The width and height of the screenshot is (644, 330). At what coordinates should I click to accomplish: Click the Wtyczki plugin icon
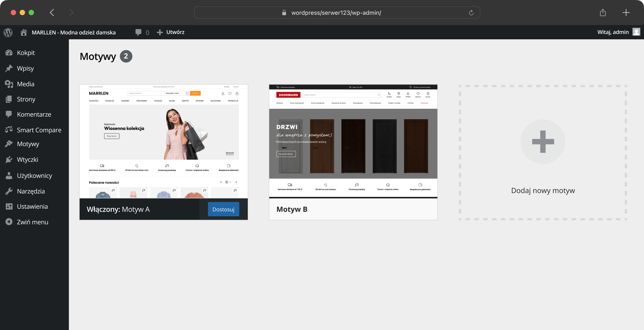pos(9,159)
